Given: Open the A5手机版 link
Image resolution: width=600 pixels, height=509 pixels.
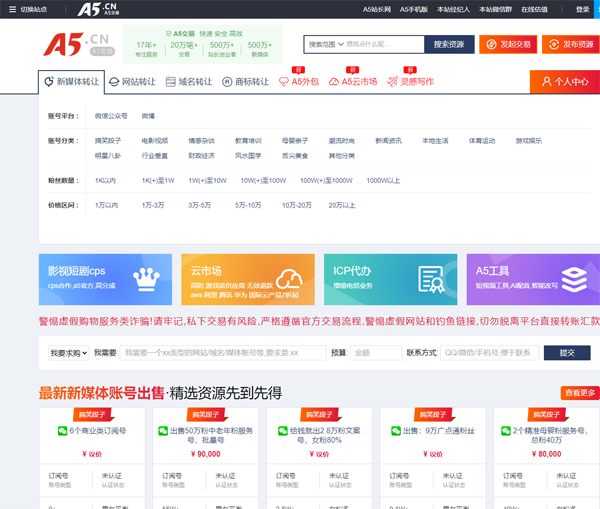Looking at the screenshot, I should click(x=414, y=9).
